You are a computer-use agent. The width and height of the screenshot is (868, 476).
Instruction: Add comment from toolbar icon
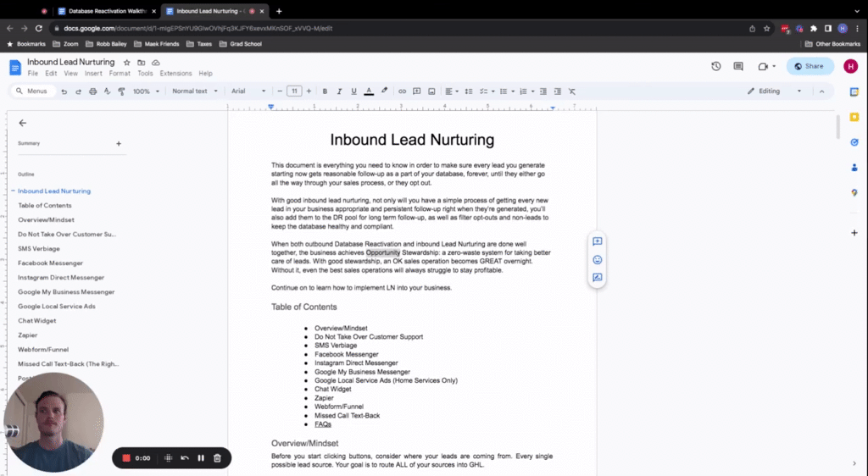(x=417, y=91)
